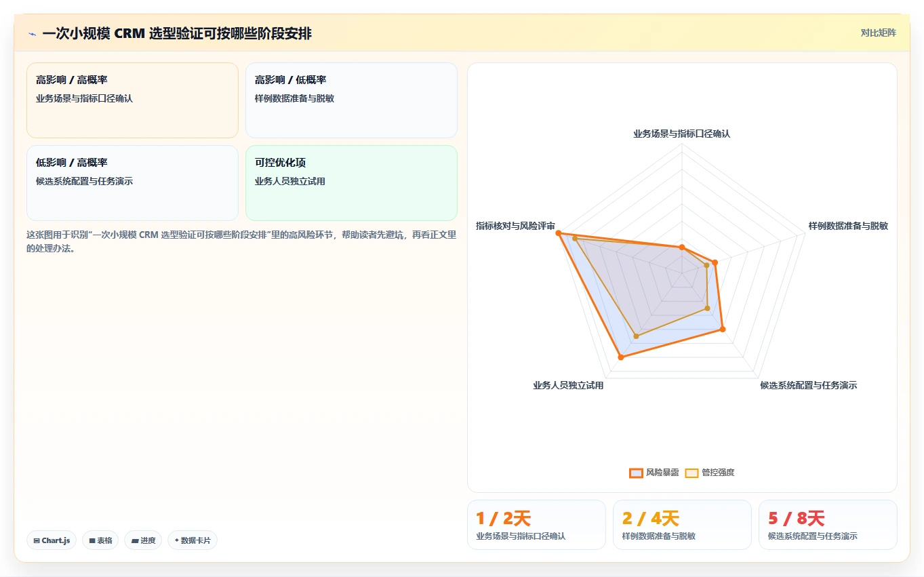This screenshot has height=577, width=924.
Task: Select the 低影响 / 高概率 card
Action: 132,183
